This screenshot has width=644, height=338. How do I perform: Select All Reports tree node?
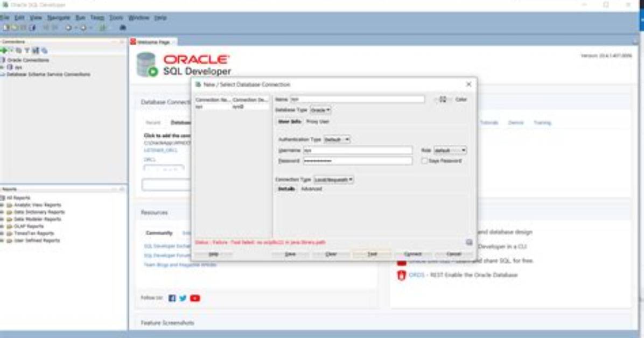18,198
